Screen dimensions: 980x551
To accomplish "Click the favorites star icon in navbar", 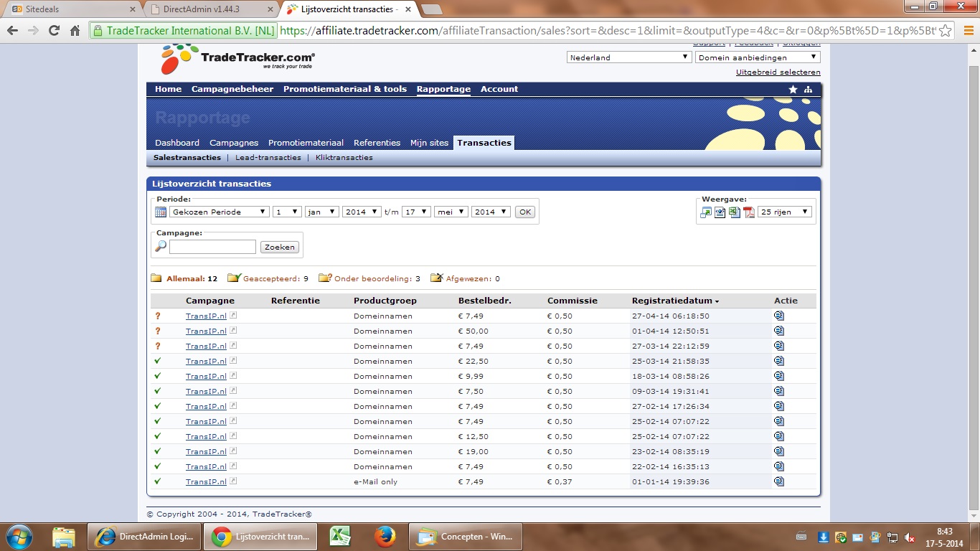I will (793, 89).
